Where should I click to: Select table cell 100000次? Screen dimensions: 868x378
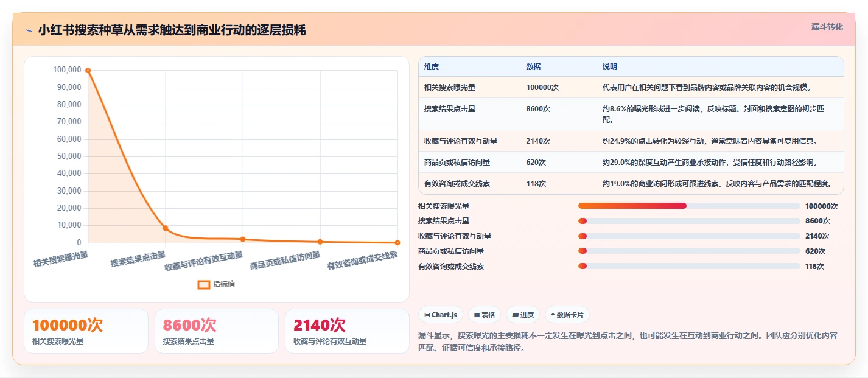pyautogui.click(x=542, y=88)
